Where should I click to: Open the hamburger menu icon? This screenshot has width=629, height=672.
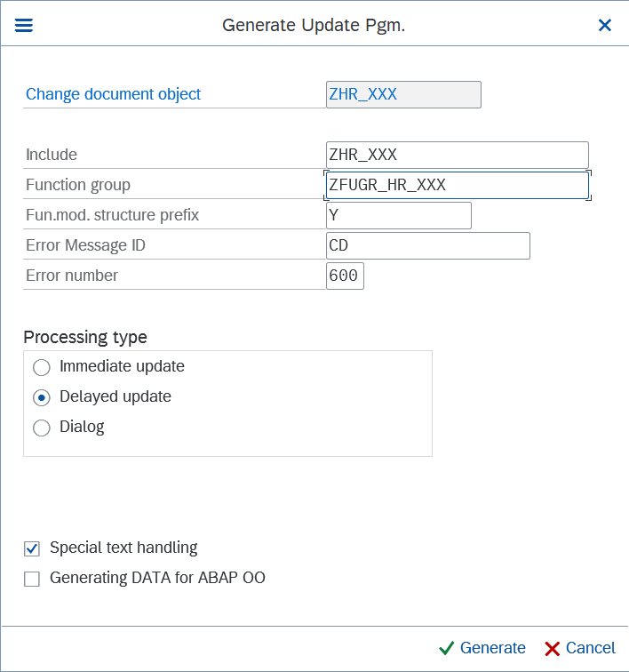[24, 25]
